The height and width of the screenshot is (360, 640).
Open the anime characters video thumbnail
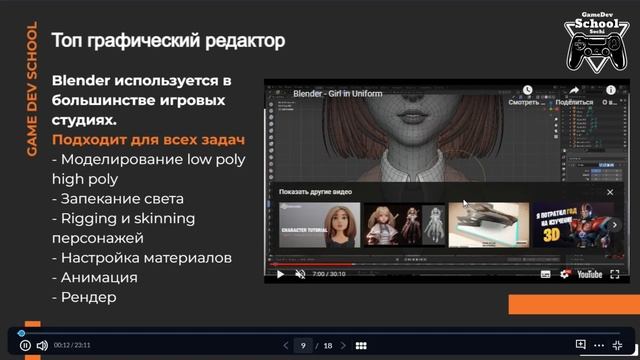pos(404,225)
